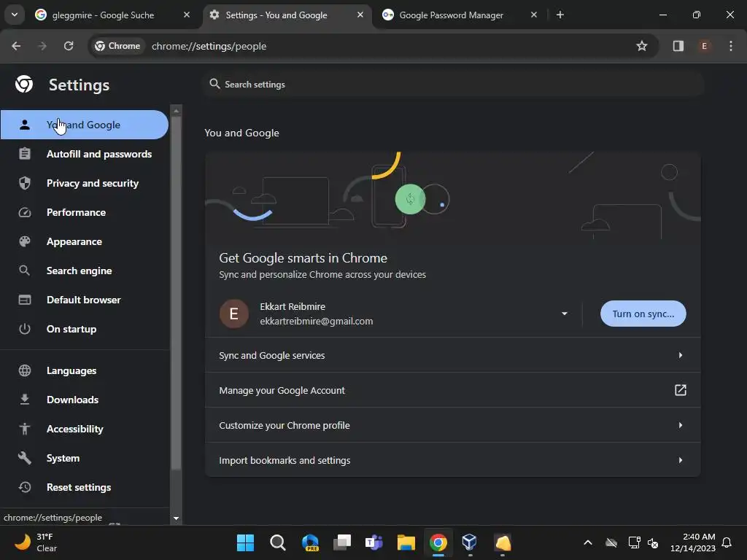Open Manage your Google Account link
Screen dimensions: 747x560
tap(452, 391)
